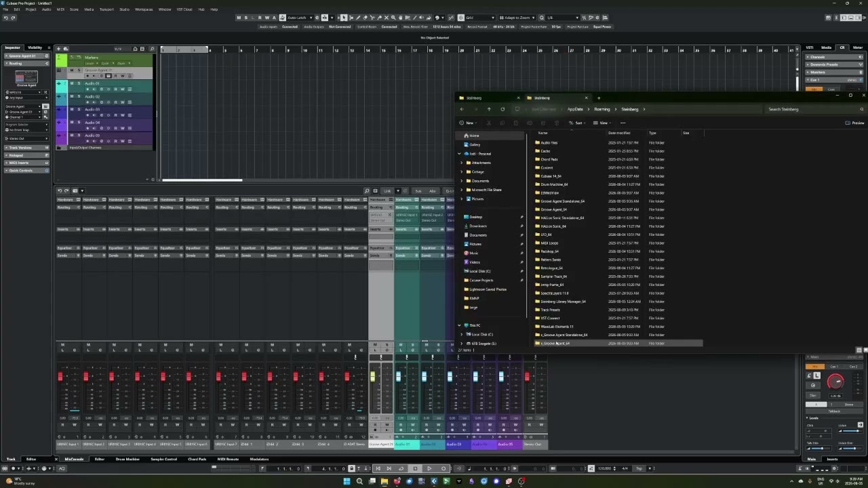Open the No Drum Map dropdown

pyautogui.click(x=26, y=129)
